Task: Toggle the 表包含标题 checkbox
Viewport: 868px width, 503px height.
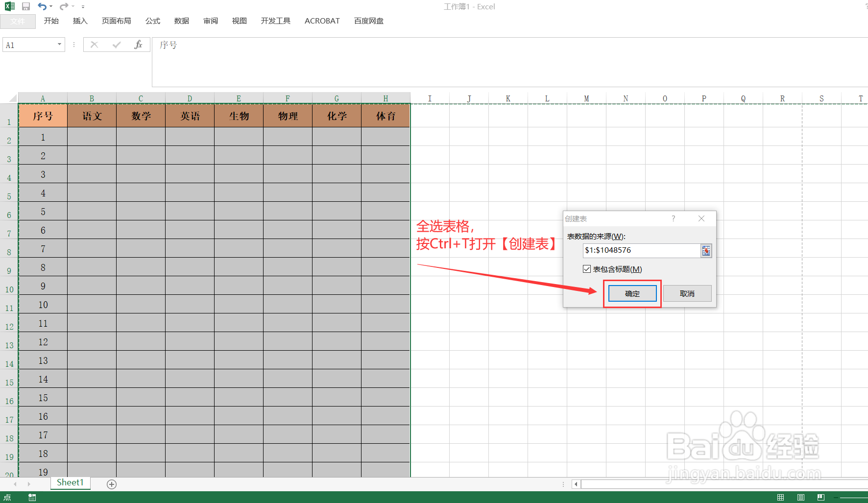Action: [x=587, y=269]
